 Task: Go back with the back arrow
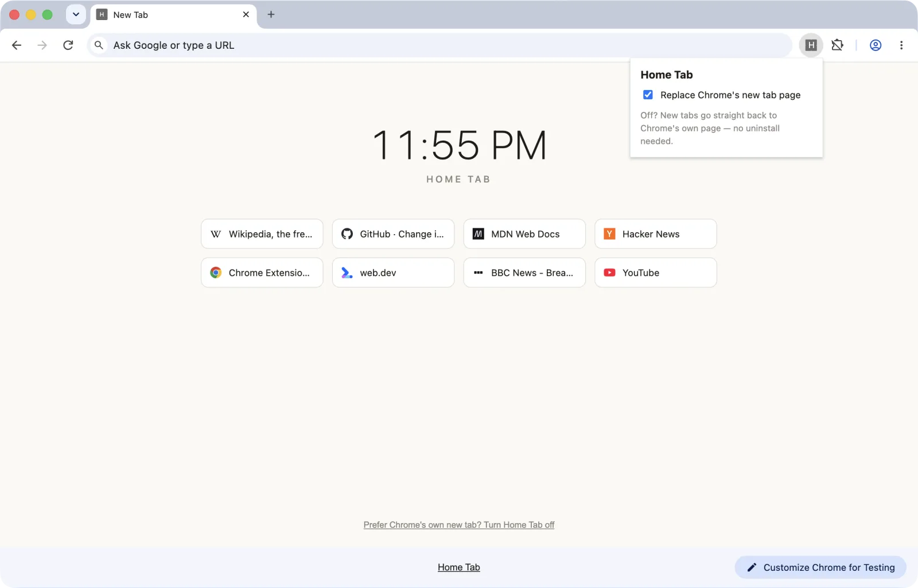pyautogui.click(x=17, y=45)
